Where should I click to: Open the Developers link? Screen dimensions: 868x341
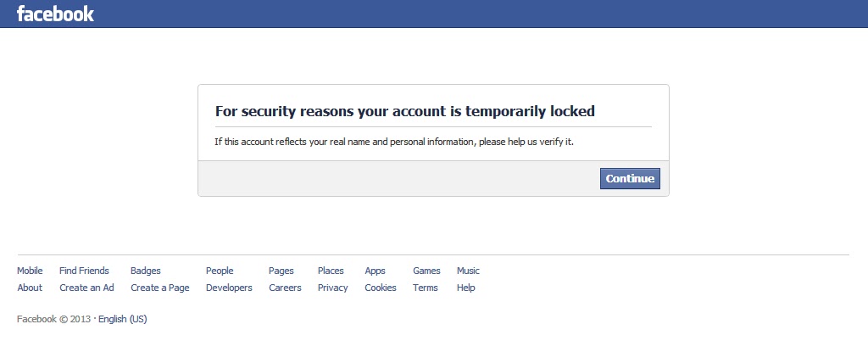click(229, 288)
